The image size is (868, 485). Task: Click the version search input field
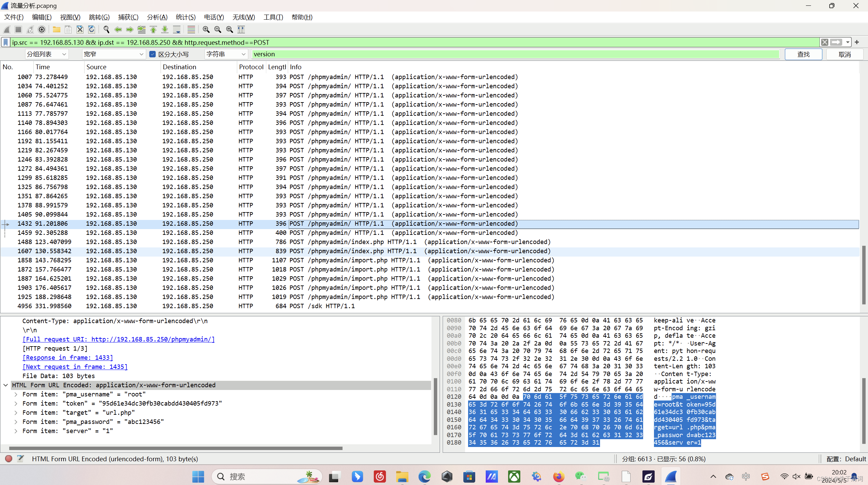[515, 54]
